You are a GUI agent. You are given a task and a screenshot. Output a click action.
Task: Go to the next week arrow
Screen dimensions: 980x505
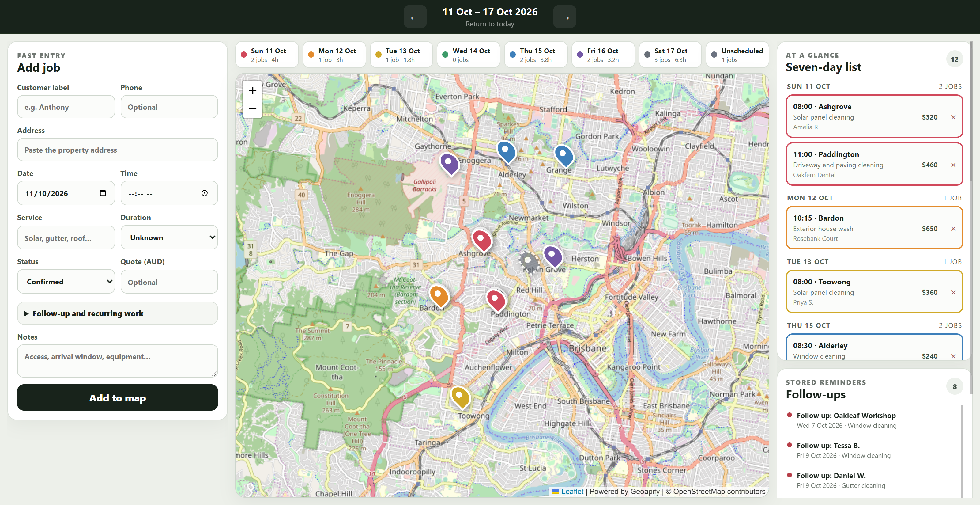pos(564,17)
